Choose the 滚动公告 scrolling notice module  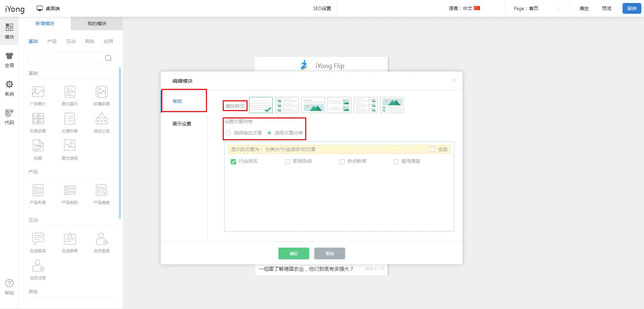click(x=102, y=119)
